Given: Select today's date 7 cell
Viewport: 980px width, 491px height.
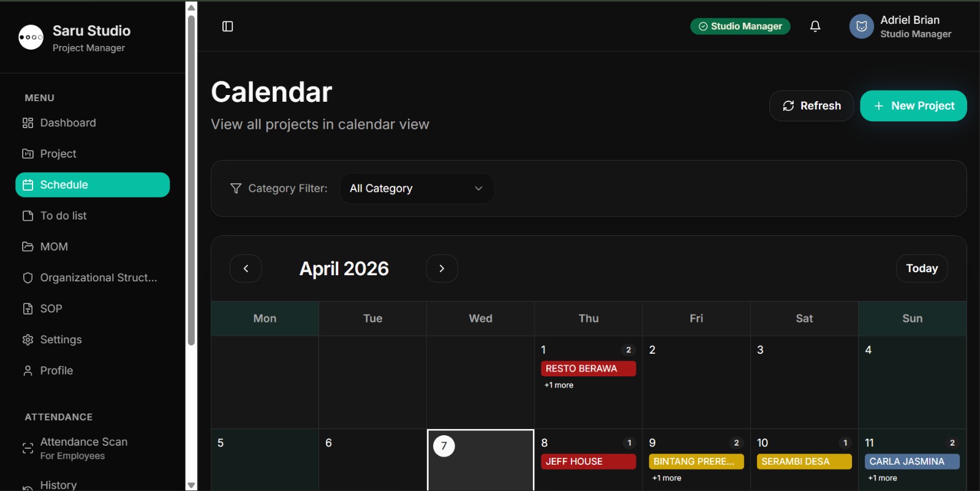Looking at the screenshot, I should [x=480, y=460].
